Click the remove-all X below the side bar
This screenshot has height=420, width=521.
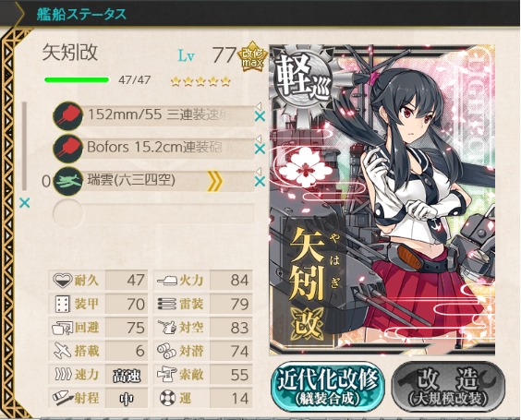(25, 202)
